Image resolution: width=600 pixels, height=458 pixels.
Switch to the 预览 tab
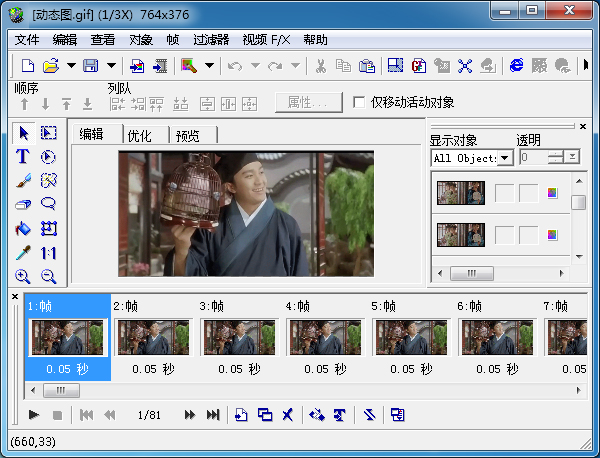(188, 135)
